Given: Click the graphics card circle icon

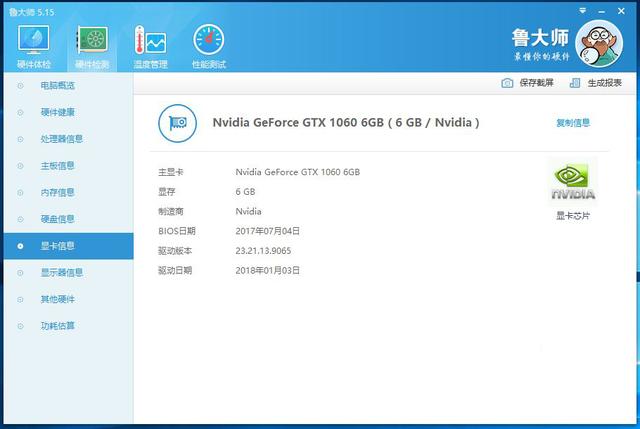Looking at the screenshot, I should coord(178,123).
